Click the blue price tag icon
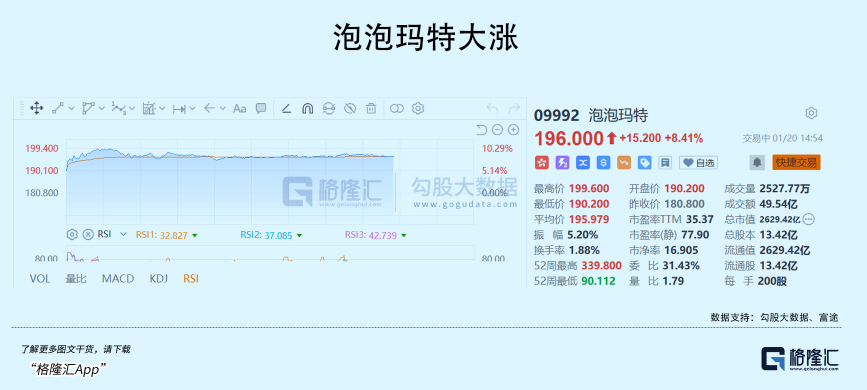The height and width of the screenshot is (390, 867). (644, 163)
